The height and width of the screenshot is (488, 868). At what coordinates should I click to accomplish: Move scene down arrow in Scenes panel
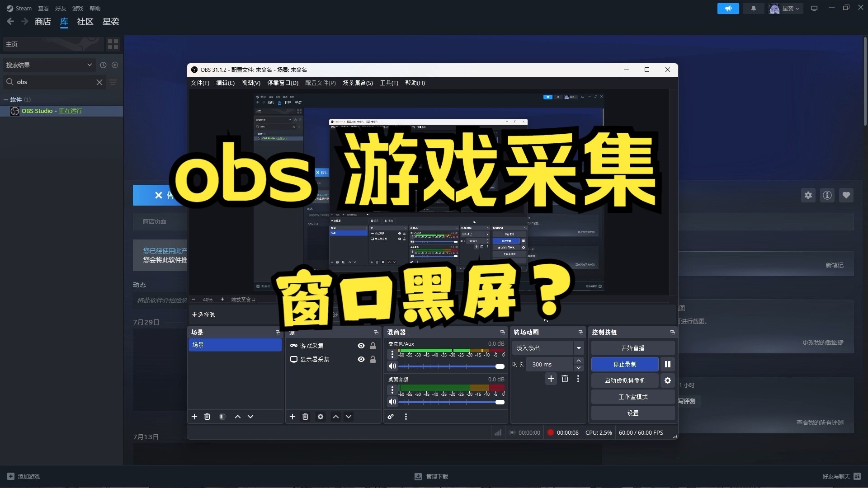coord(250,417)
